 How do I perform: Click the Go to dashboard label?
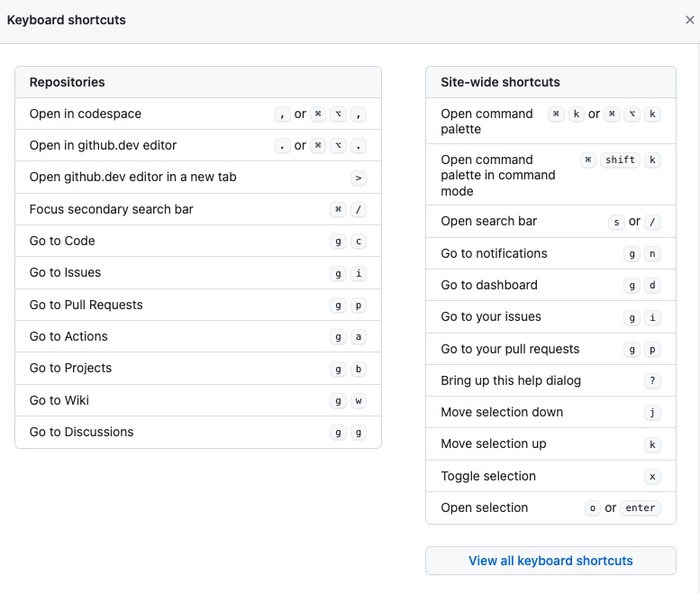[489, 285]
